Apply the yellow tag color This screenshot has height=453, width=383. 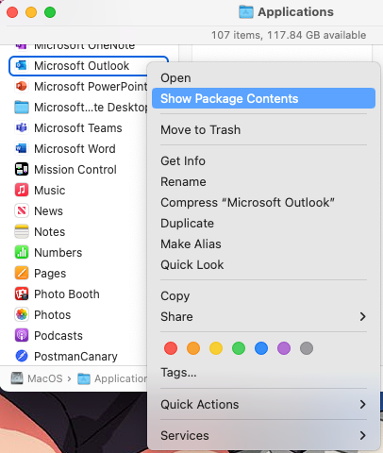pos(216,348)
